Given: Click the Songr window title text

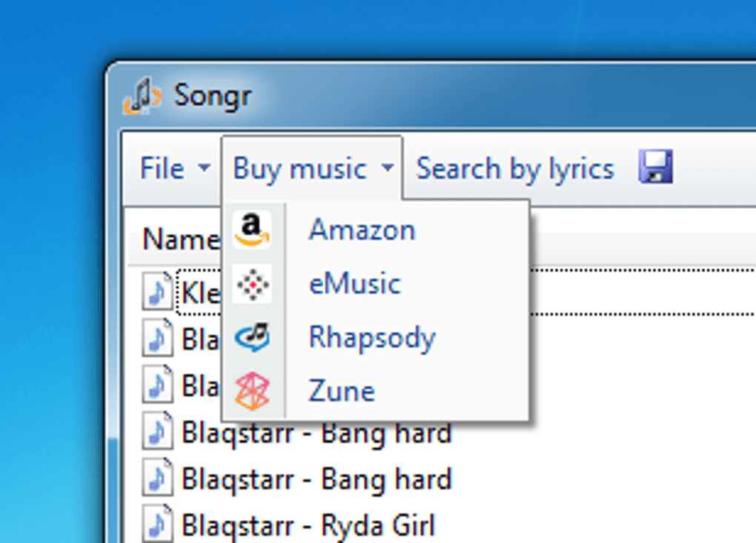Looking at the screenshot, I should [x=212, y=96].
